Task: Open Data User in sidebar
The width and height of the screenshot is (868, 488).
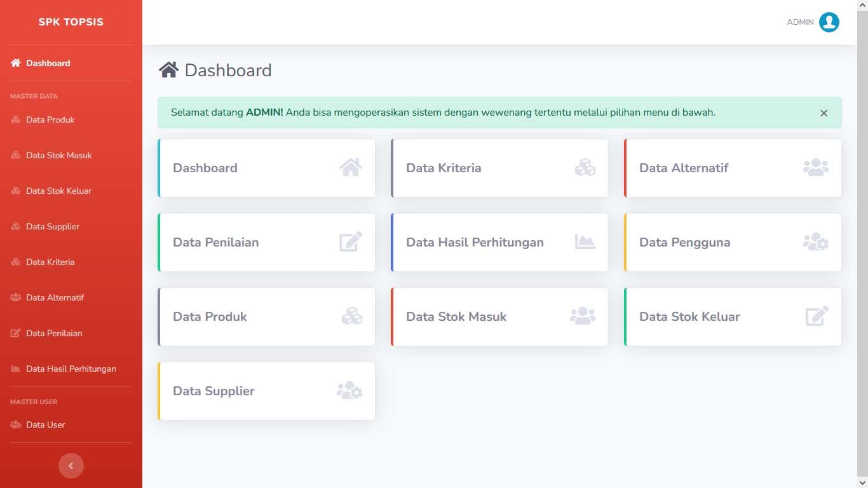Action: 45,424
